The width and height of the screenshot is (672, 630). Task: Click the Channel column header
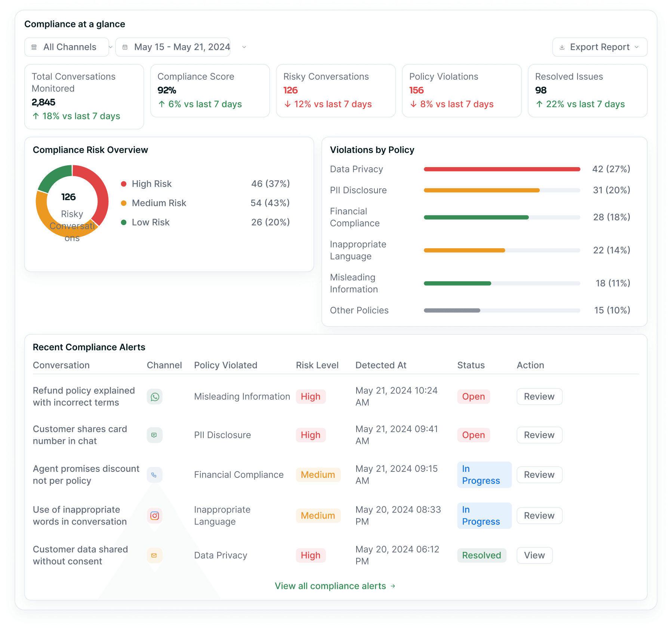(164, 365)
